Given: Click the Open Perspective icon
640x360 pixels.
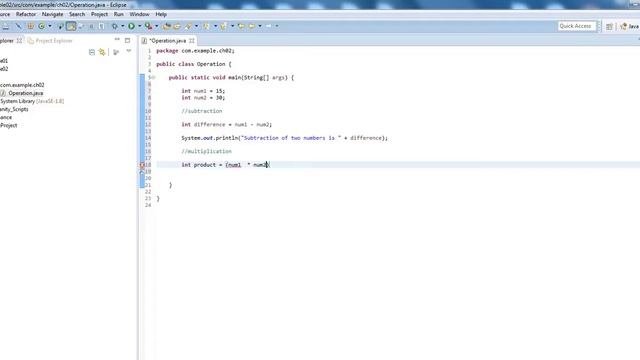Looking at the screenshot, I should click(609, 26).
